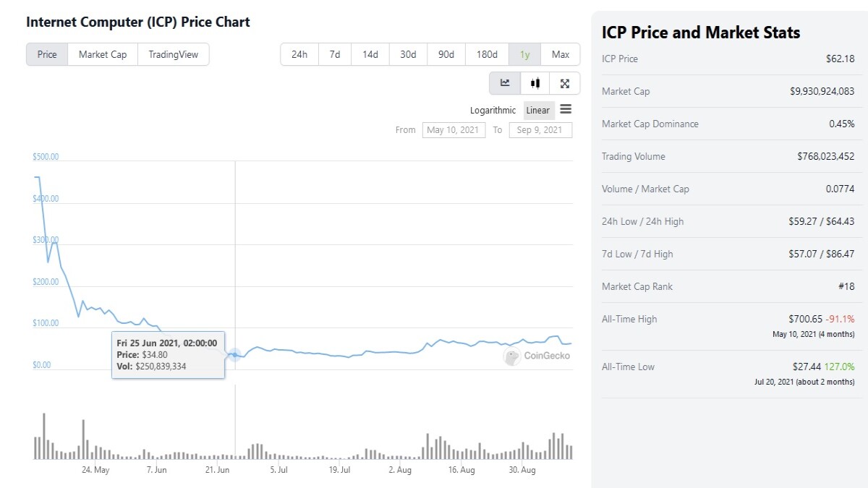868x488 pixels.
Task: Click the All-Time High label
Action: point(629,319)
